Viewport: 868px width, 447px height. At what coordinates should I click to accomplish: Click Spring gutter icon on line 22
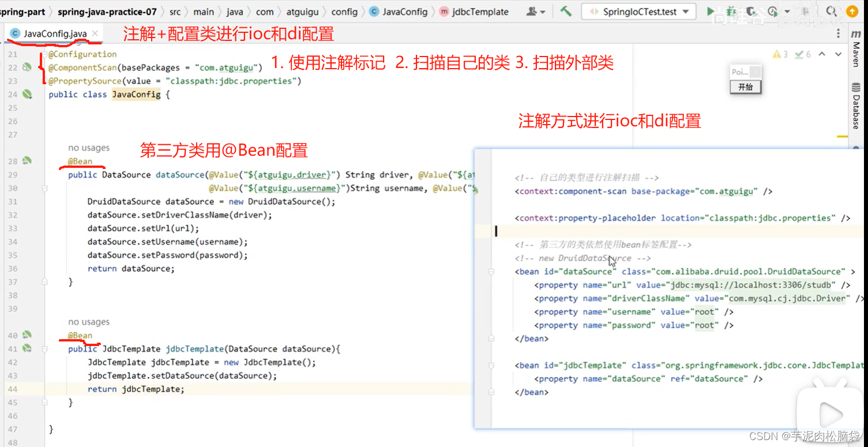[x=27, y=67]
